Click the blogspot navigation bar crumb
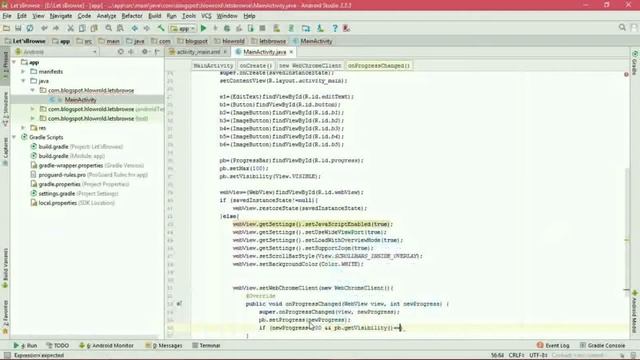This screenshot has height=360, width=640. [x=193, y=41]
